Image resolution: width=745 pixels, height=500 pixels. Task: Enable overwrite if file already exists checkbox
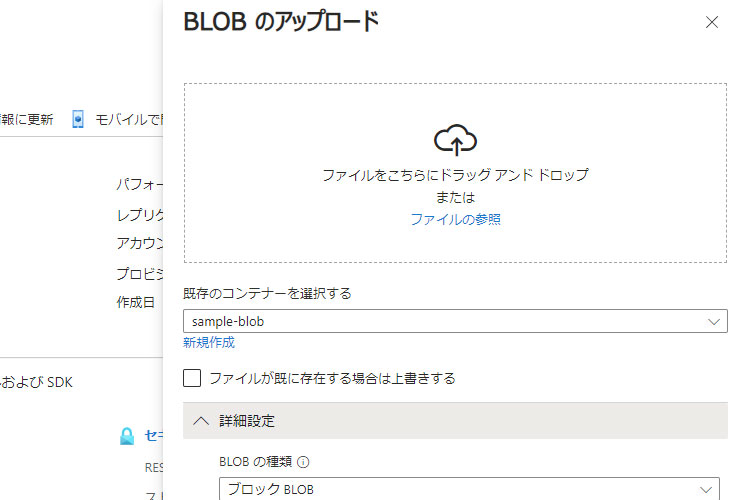coord(192,378)
